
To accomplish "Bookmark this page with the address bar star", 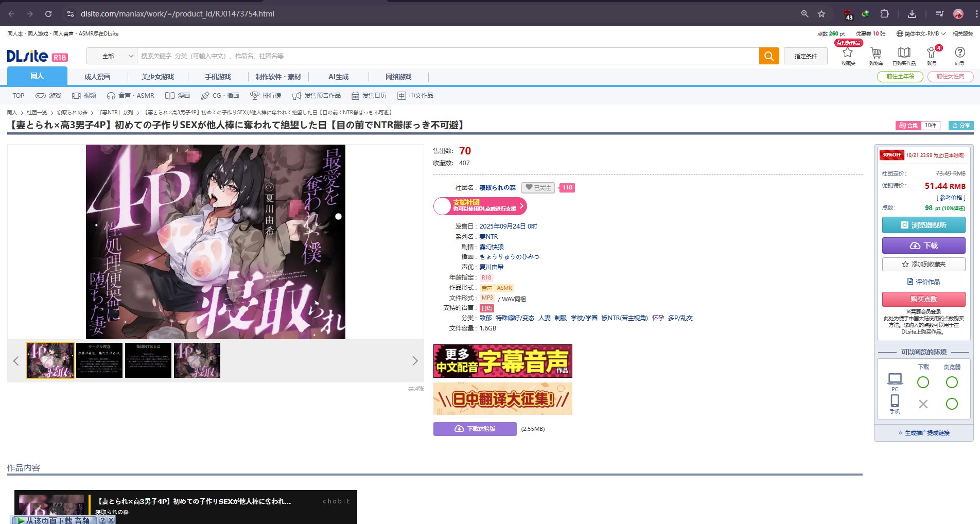I will (821, 14).
